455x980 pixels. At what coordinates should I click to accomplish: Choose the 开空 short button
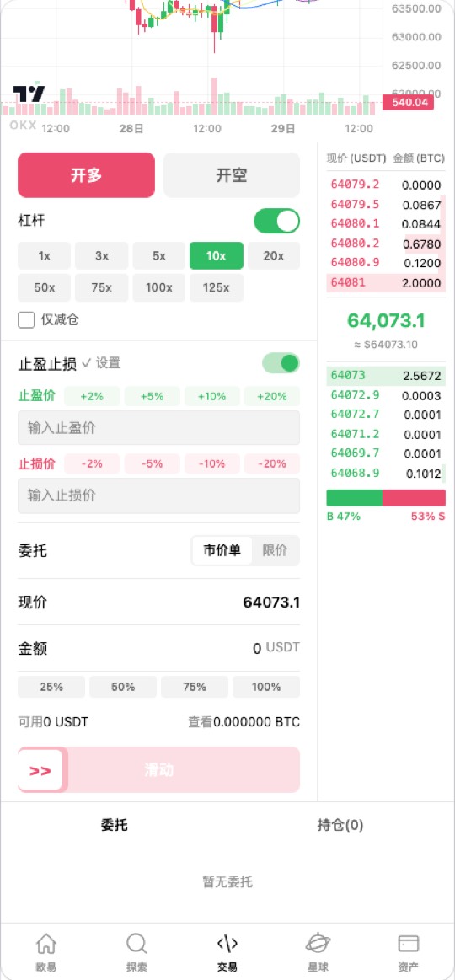(232, 175)
